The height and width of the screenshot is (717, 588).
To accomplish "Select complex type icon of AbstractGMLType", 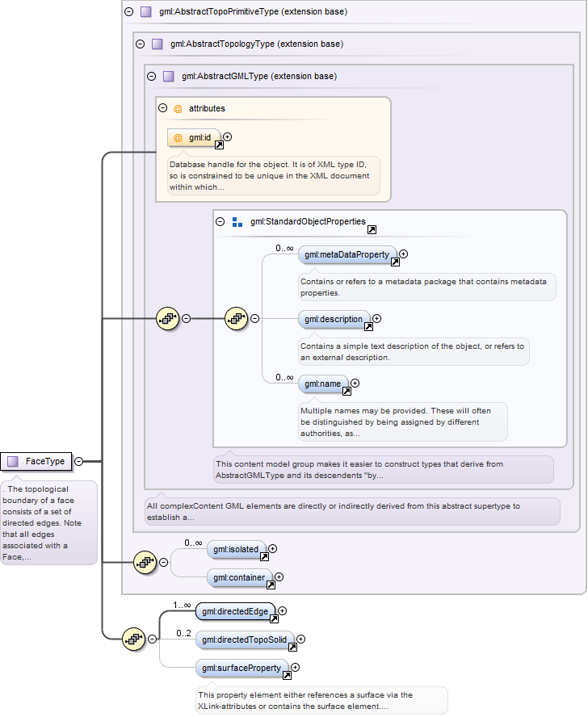I will pos(168,77).
